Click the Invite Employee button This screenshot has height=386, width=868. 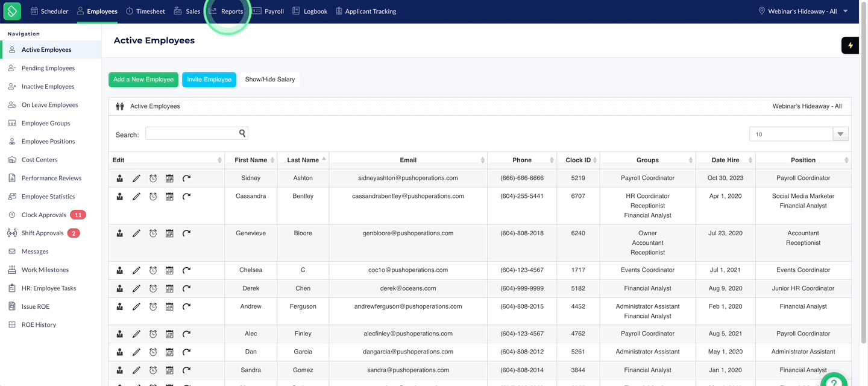pyautogui.click(x=209, y=80)
